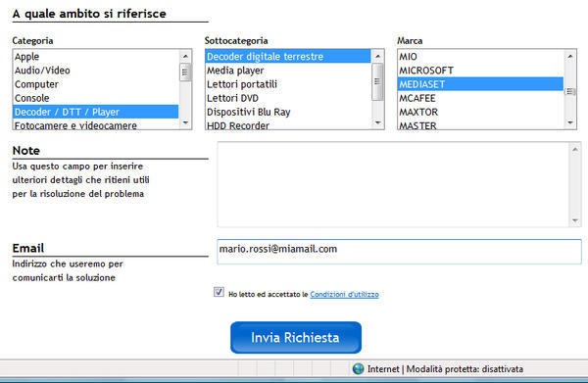The height and width of the screenshot is (383, 588).
Task: Choose Lettori portatili subcategory
Action: (x=288, y=84)
